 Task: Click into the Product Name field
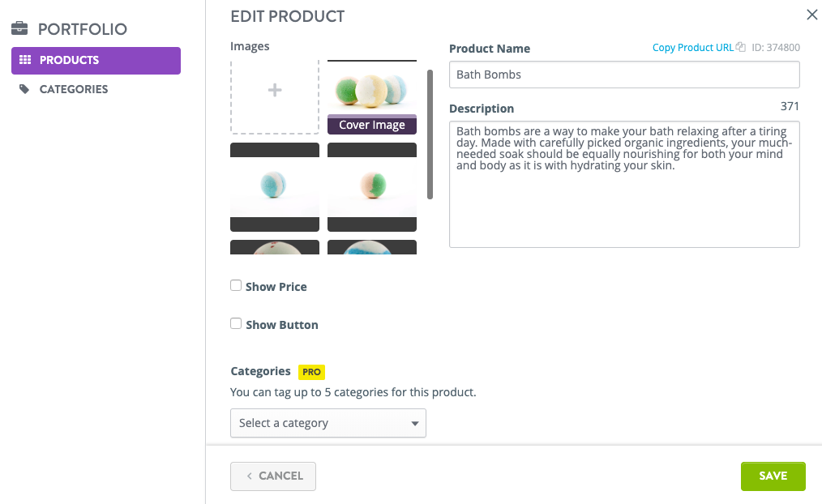click(624, 75)
